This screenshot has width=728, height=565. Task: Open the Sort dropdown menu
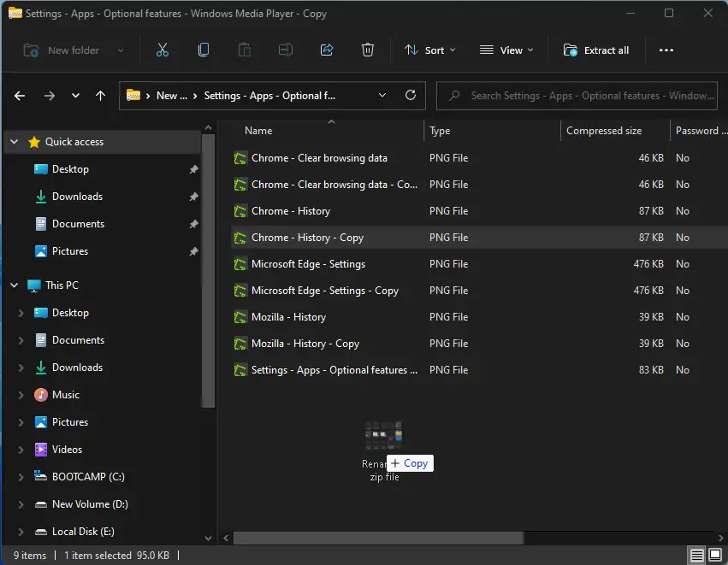[x=429, y=50]
